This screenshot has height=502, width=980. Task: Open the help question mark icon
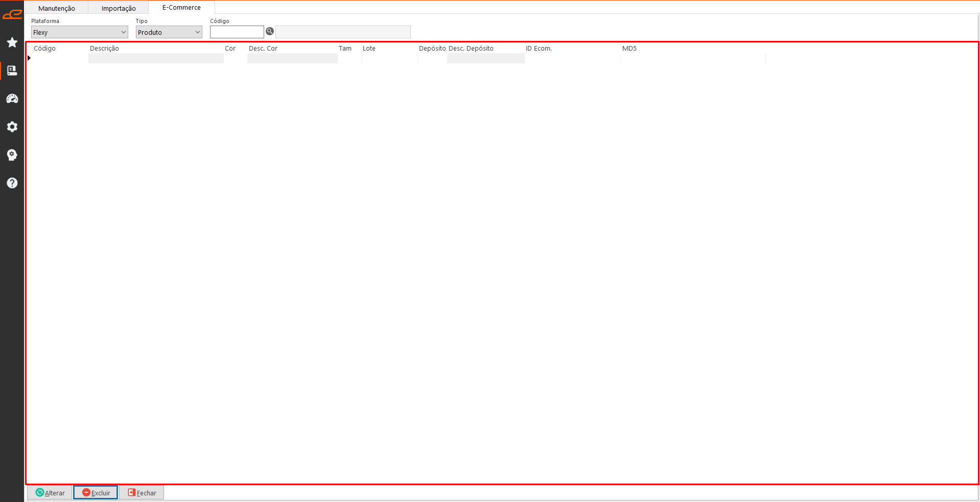pyautogui.click(x=12, y=183)
